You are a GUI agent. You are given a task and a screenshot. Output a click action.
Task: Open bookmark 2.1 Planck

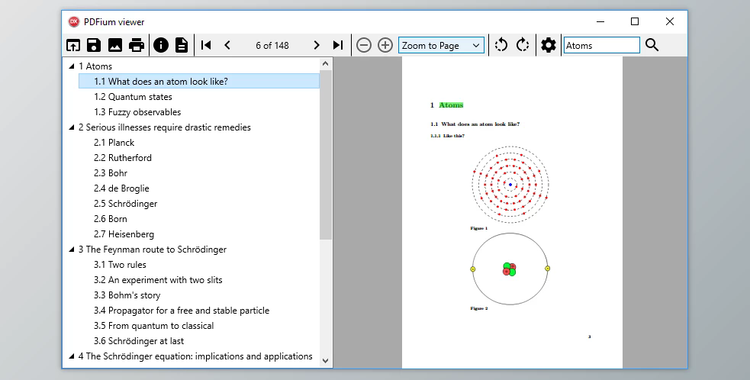[x=114, y=143]
